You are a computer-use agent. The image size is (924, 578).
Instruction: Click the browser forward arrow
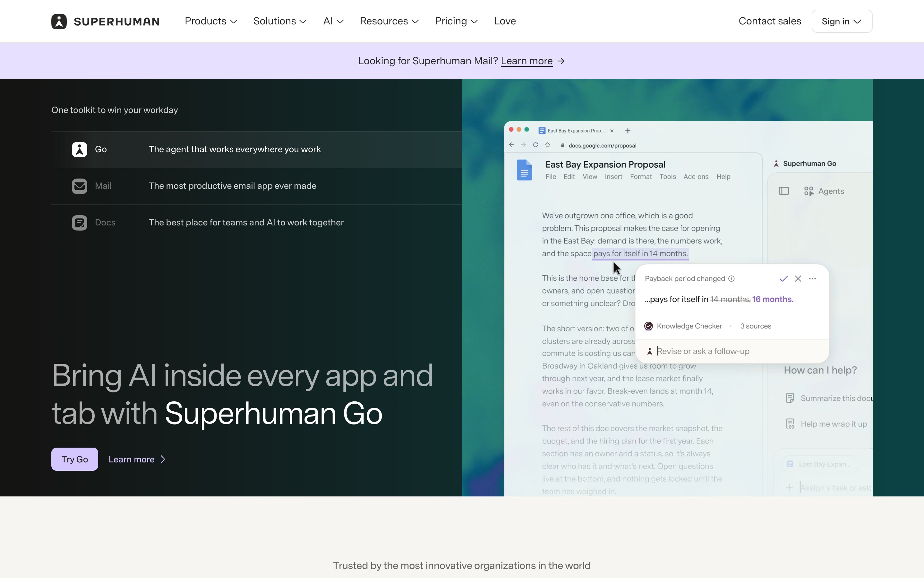(524, 145)
